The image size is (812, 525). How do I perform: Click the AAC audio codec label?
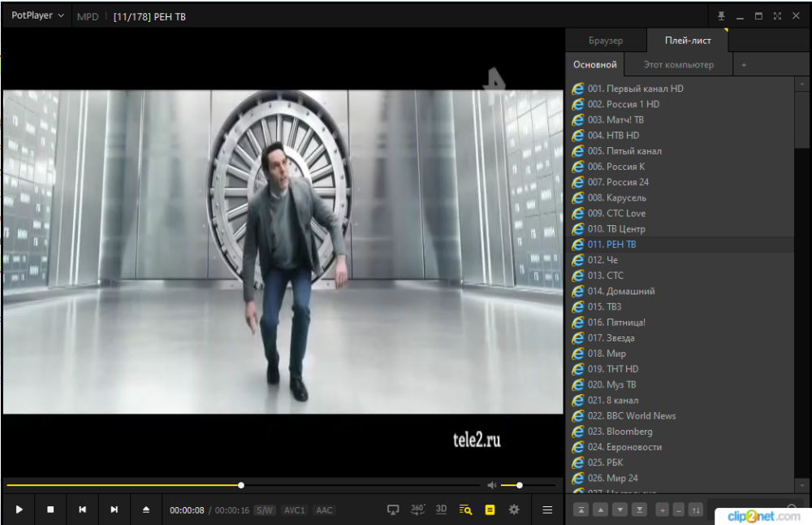click(324, 510)
